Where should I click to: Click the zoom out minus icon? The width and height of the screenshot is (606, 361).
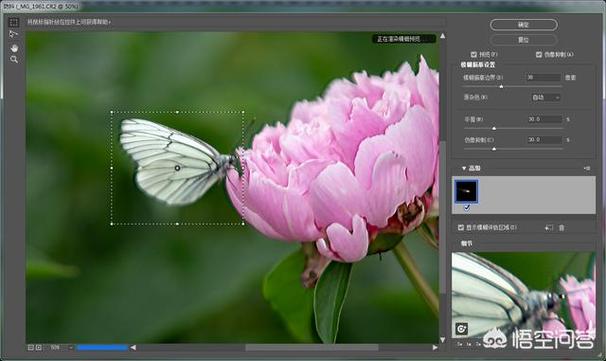31,348
